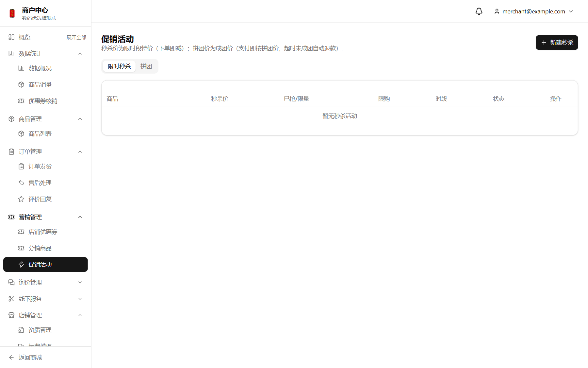Screen dimensions: 588x368
Task: Open 概览 in the sidebar
Action: pyautogui.click(x=24, y=37)
